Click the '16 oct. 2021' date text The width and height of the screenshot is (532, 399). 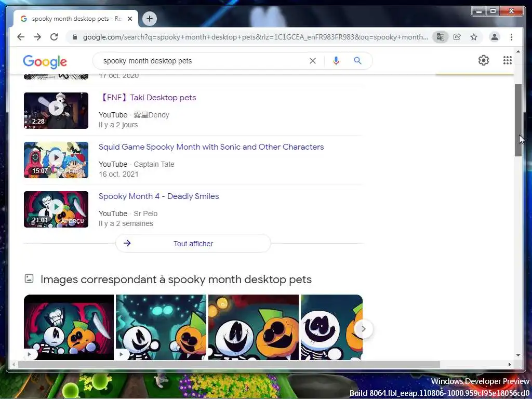coord(118,175)
